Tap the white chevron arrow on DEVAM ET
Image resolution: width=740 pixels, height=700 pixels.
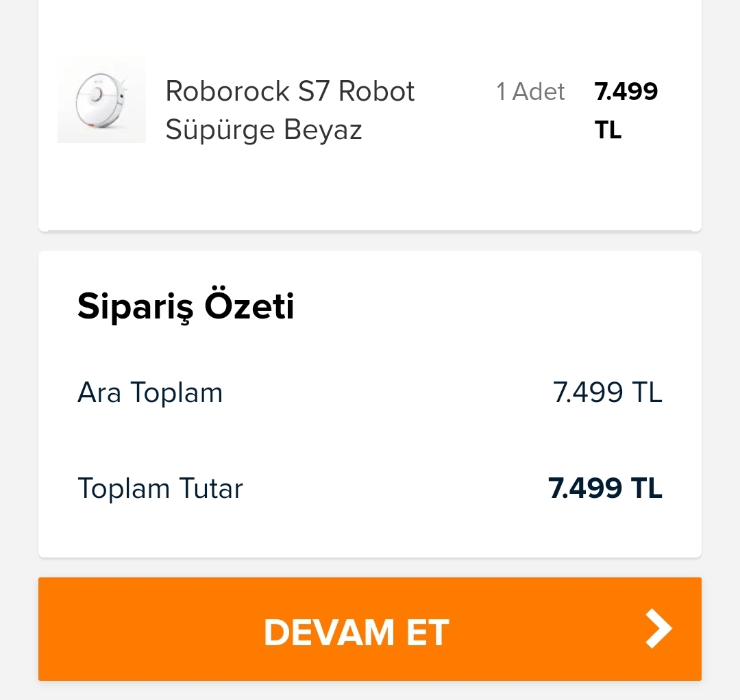point(659,628)
